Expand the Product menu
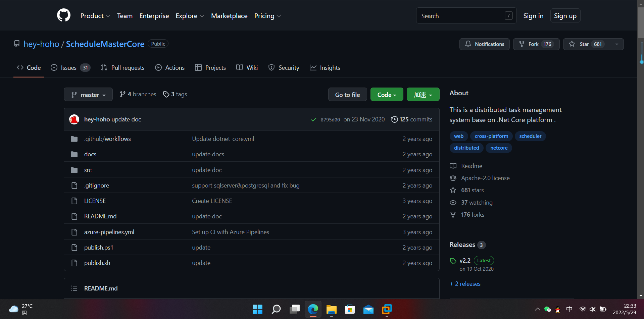This screenshot has height=319, width=644. pos(95,16)
